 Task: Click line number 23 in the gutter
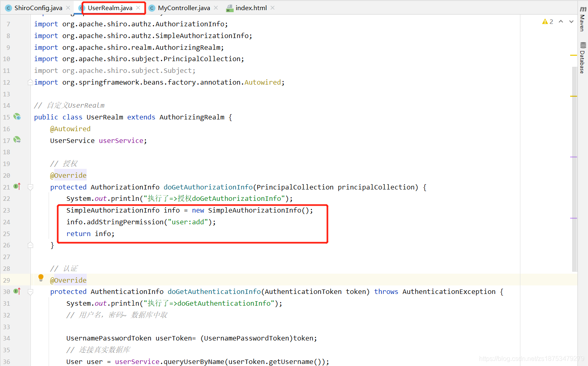(6, 210)
